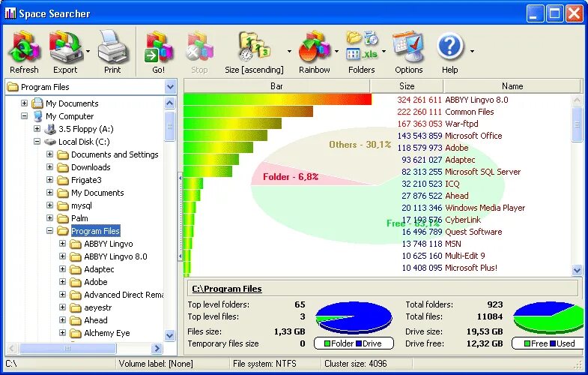Select Advanced Direct Remailer folder in tree
This screenshot has width=588, height=375.
pos(124,295)
